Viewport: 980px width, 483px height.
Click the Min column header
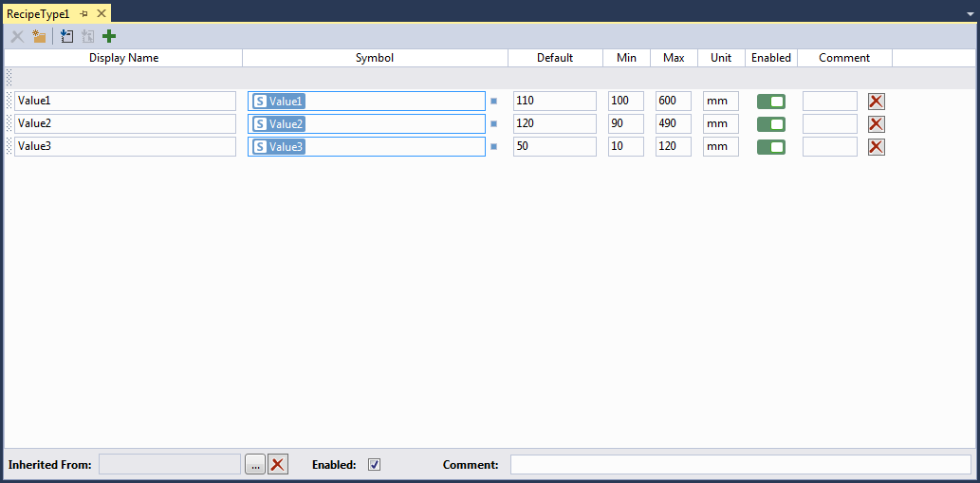(x=626, y=58)
